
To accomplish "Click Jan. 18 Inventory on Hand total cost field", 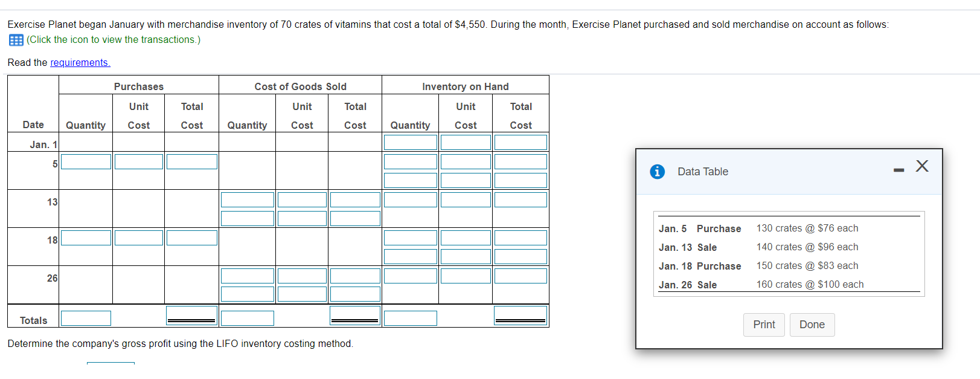I will [520, 238].
